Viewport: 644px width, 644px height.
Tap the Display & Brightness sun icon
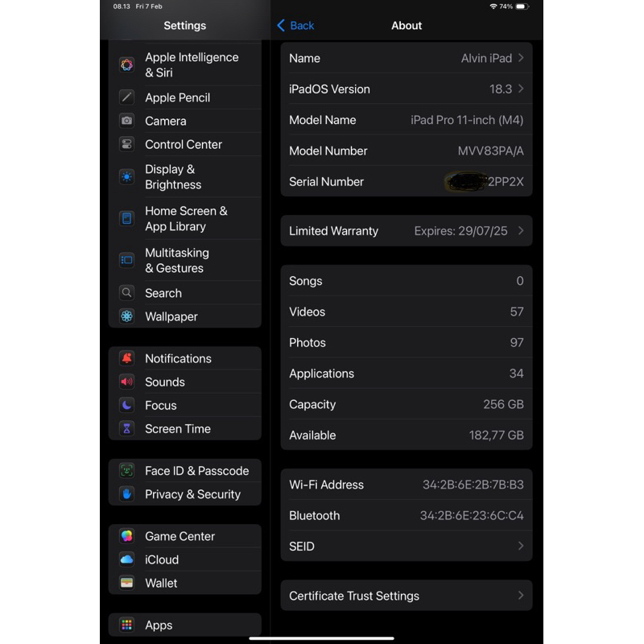(126, 177)
